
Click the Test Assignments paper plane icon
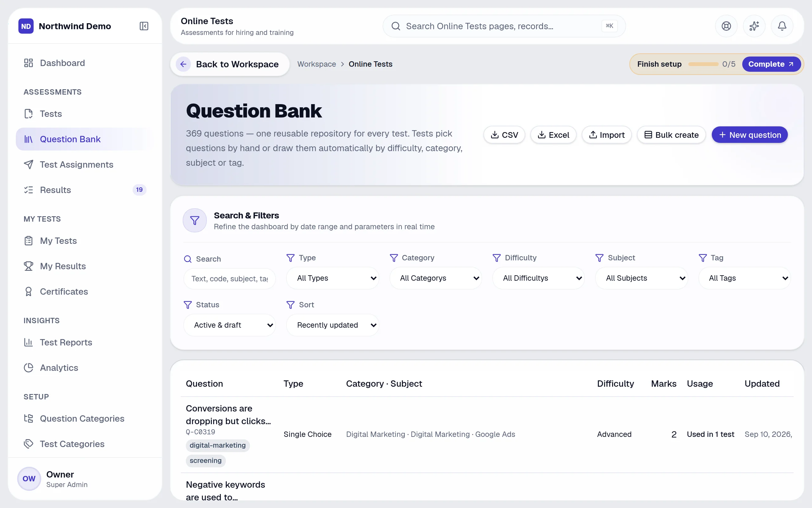tap(29, 165)
